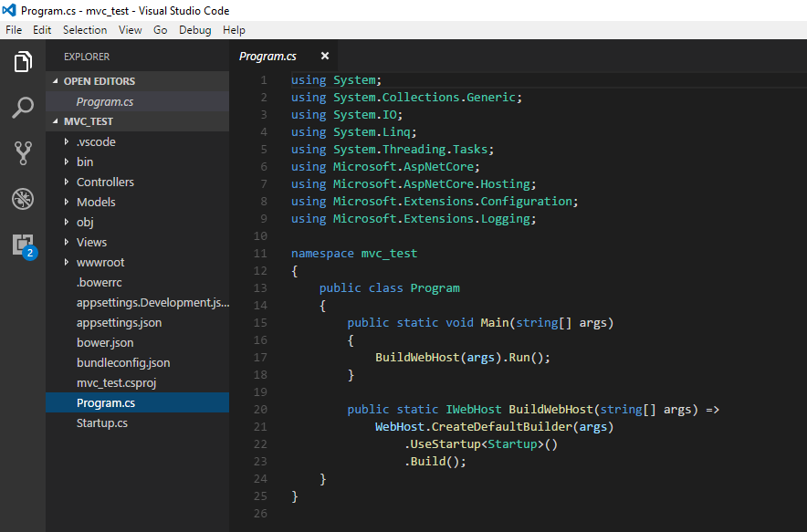Select Program.cs in the MVC_TEST tree

coord(138,402)
